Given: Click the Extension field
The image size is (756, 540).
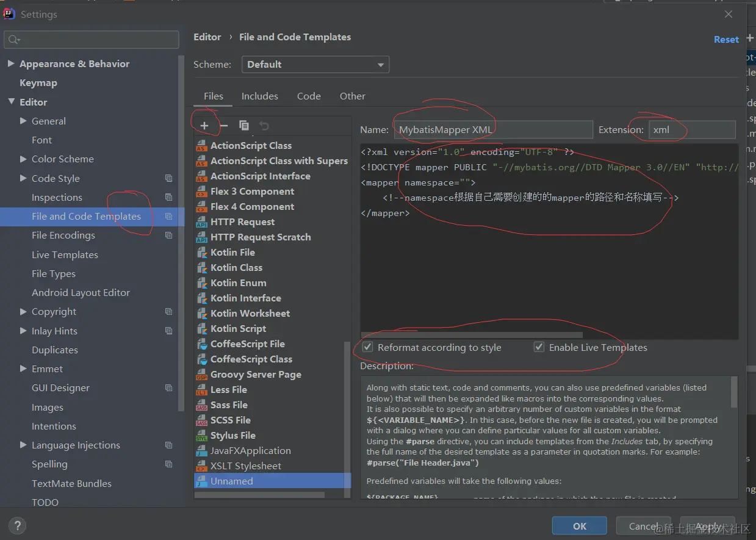Looking at the screenshot, I should (692, 129).
